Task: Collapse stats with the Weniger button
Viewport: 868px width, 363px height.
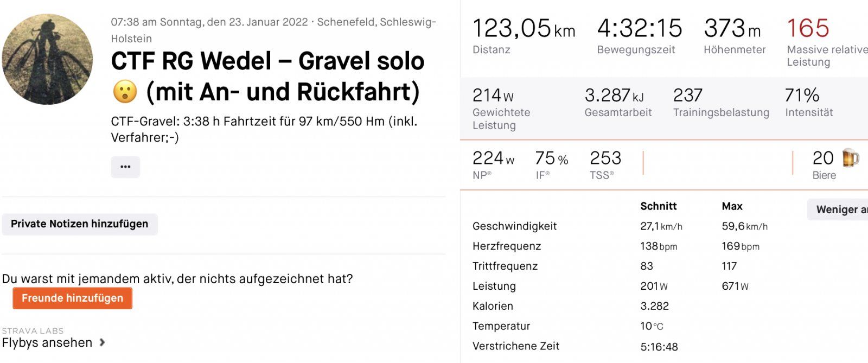Action: pos(838,209)
